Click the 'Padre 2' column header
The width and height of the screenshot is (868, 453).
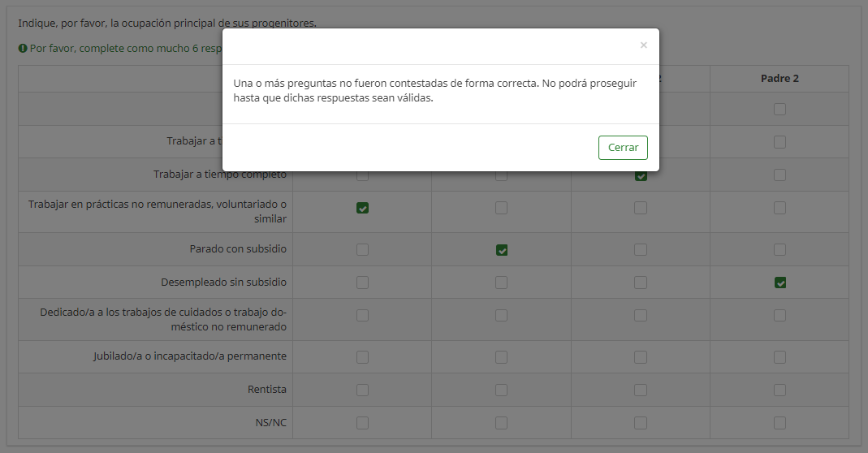[x=779, y=79]
